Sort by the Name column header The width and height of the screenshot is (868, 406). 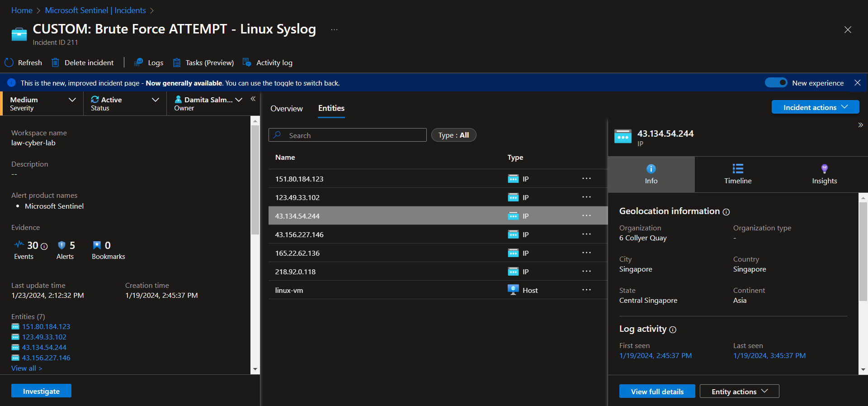pyautogui.click(x=285, y=158)
